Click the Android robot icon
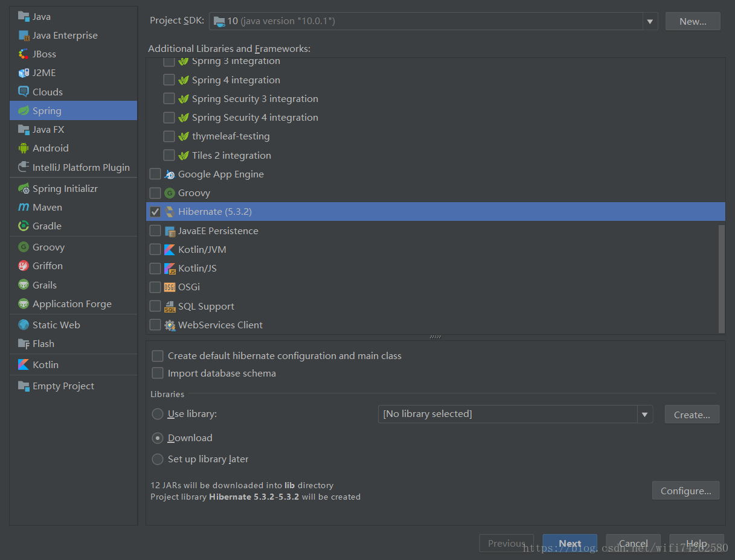Viewport: 735px width, 560px height. coord(24,148)
